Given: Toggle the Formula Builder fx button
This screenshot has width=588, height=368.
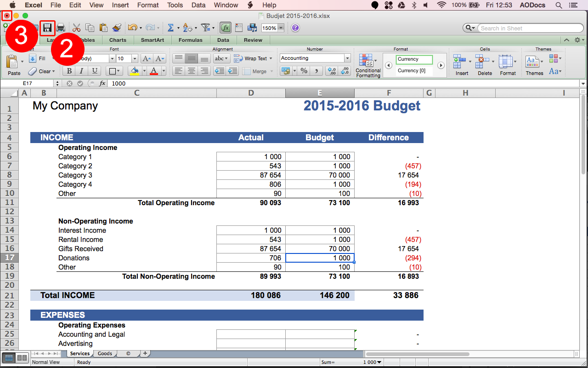Looking at the screenshot, I should (225, 28).
